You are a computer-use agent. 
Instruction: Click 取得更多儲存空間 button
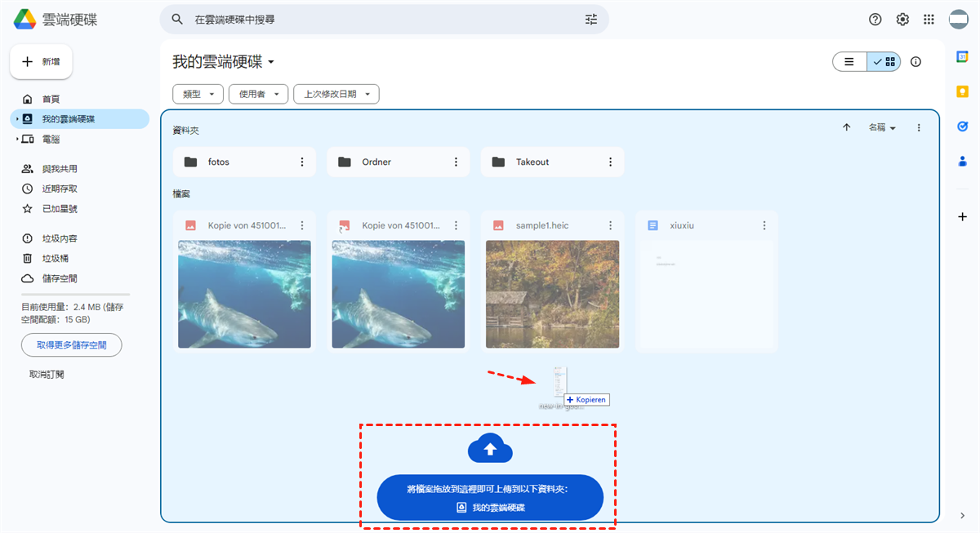click(72, 345)
